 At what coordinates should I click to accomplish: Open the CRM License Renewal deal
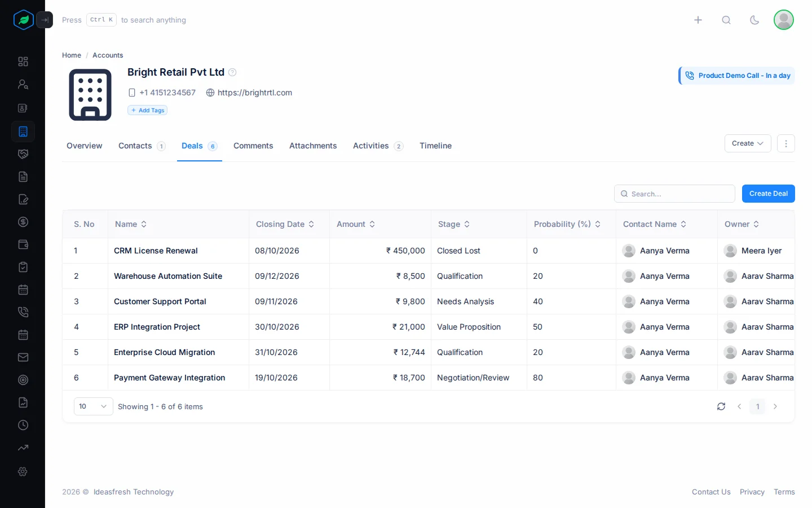point(156,251)
